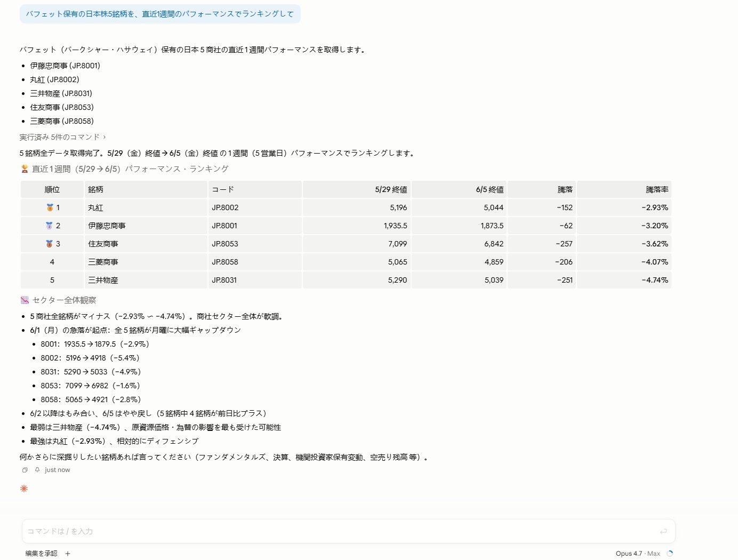Screen dimensions: 738x560
Task: Click the コード column header
Action: [x=255, y=189]
